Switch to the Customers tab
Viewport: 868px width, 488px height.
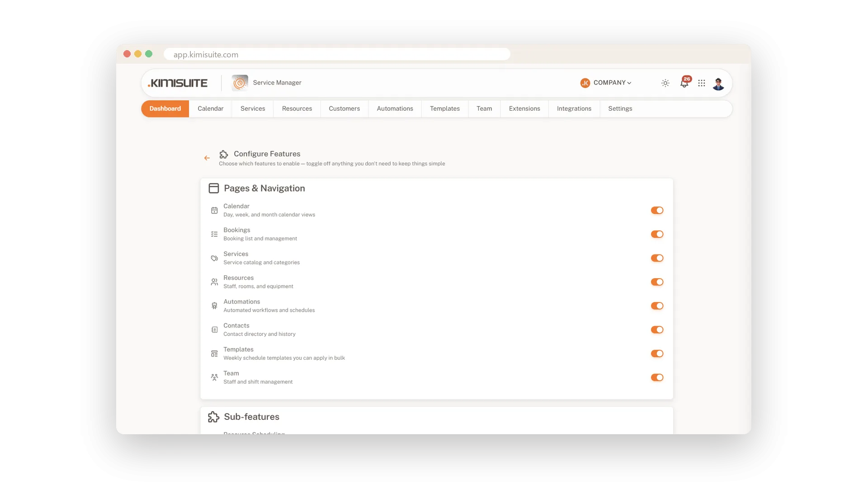344,109
